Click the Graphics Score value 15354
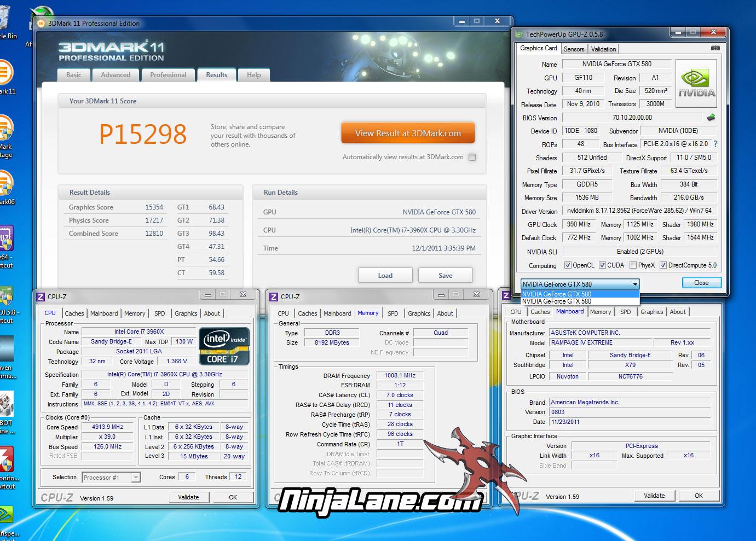Screen dimensions: 756x541 (x=154, y=207)
